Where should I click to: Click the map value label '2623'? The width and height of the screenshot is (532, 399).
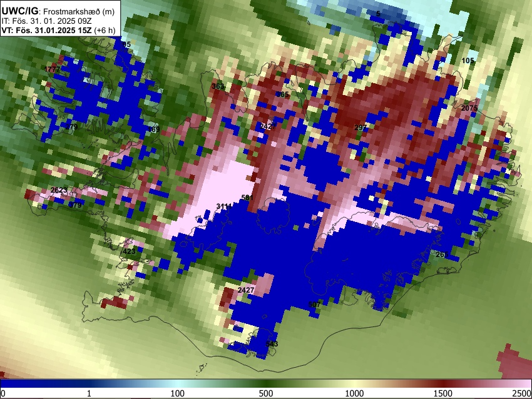click(59, 190)
